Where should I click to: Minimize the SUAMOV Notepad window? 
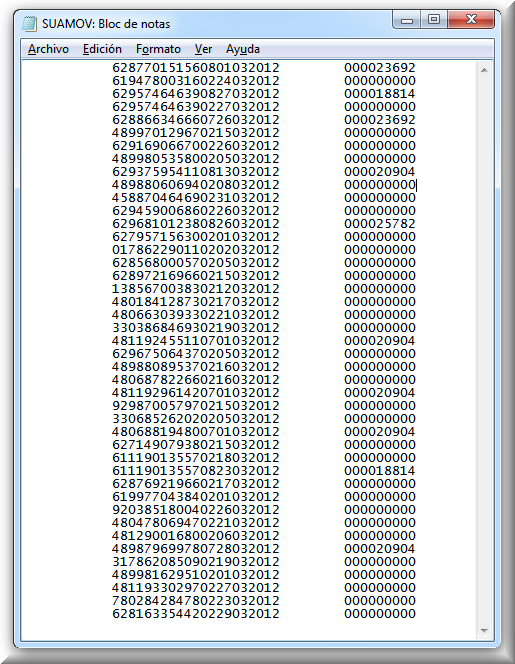(x=407, y=20)
